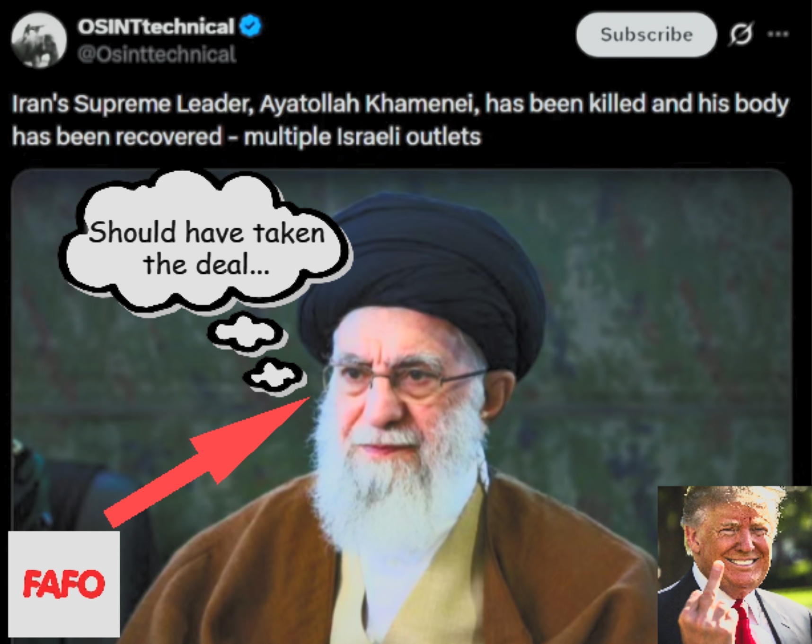Click the red FAFO sticker
The height and width of the screenshot is (644, 812).
click(x=64, y=583)
